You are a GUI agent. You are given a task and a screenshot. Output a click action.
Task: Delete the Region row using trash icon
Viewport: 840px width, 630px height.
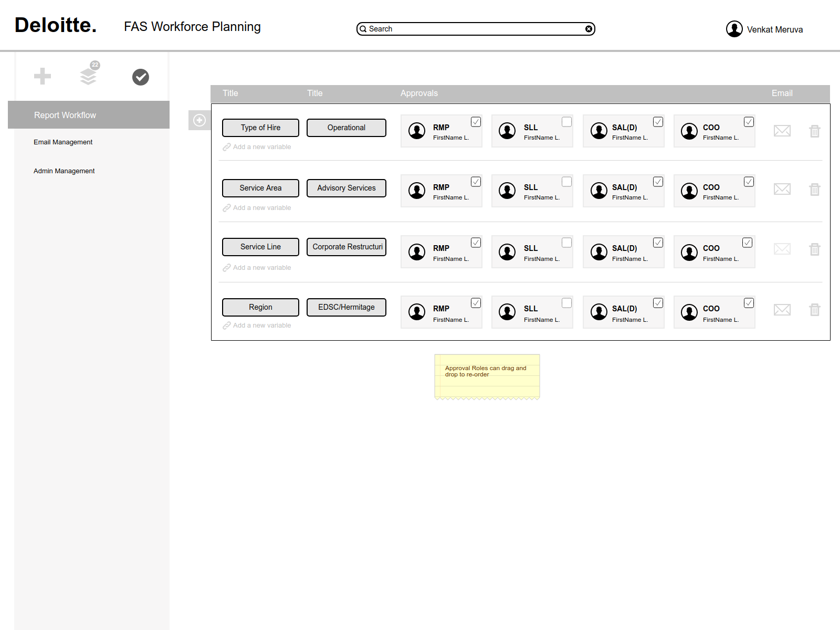click(815, 310)
